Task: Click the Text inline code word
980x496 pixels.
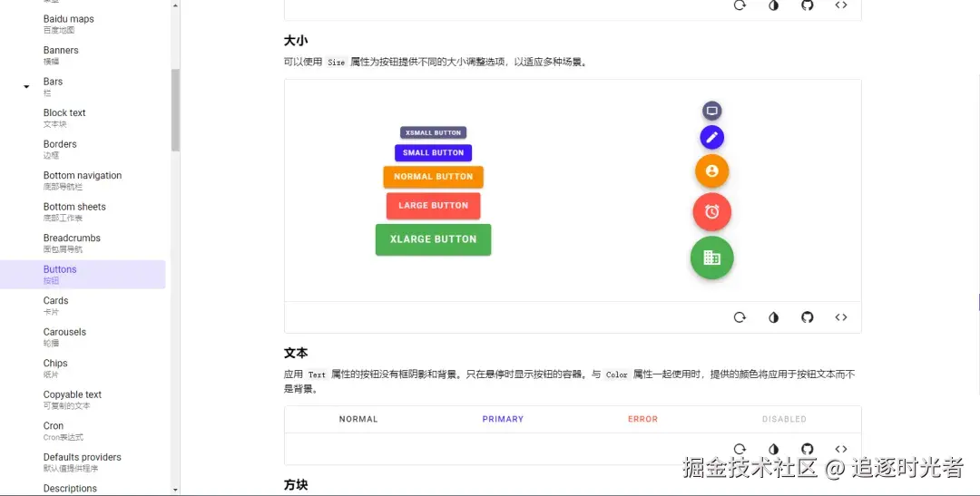Action: (x=317, y=374)
